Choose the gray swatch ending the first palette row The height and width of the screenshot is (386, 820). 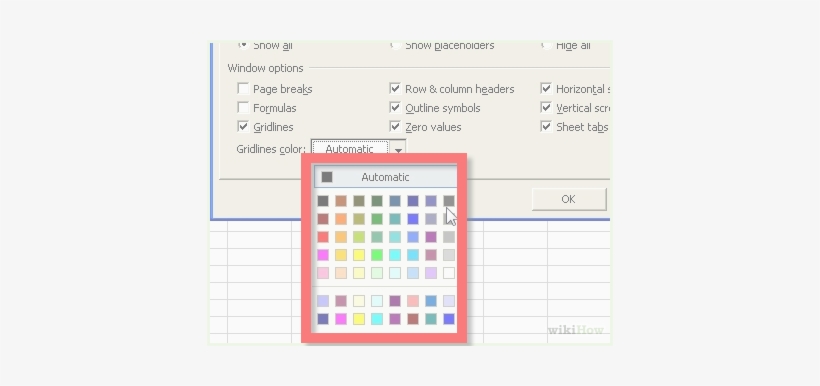click(449, 201)
